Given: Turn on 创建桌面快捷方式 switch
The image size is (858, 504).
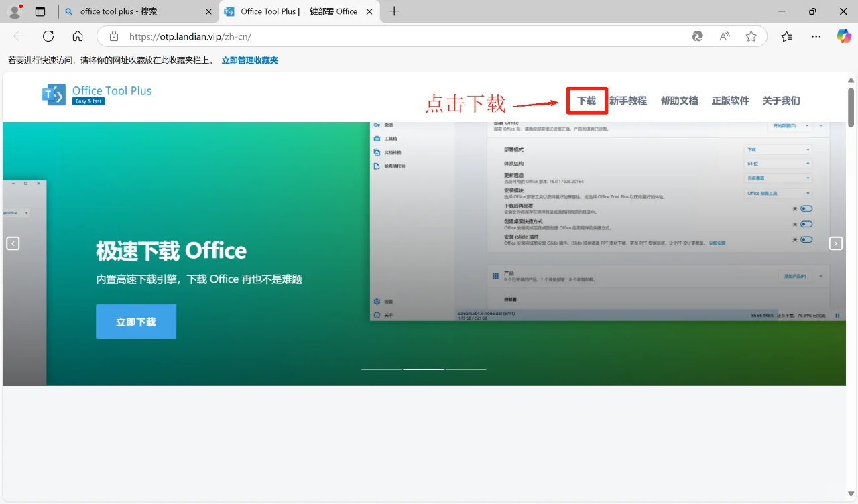Looking at the screenshot, I should [x=806, y=224].
